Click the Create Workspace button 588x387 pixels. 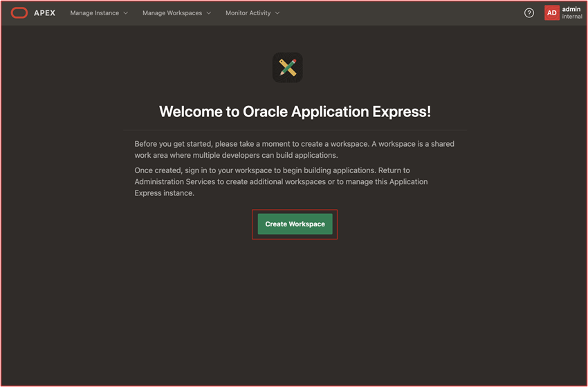tap(295, 224)
